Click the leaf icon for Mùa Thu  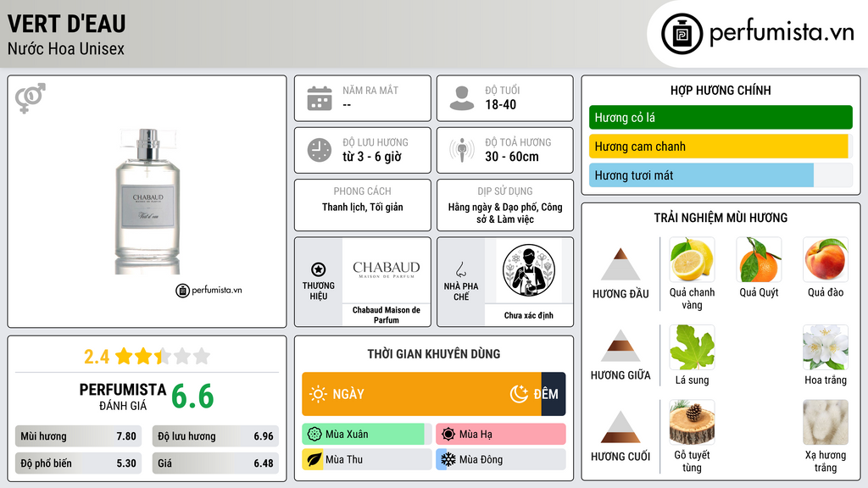click(x=314, y=460)
